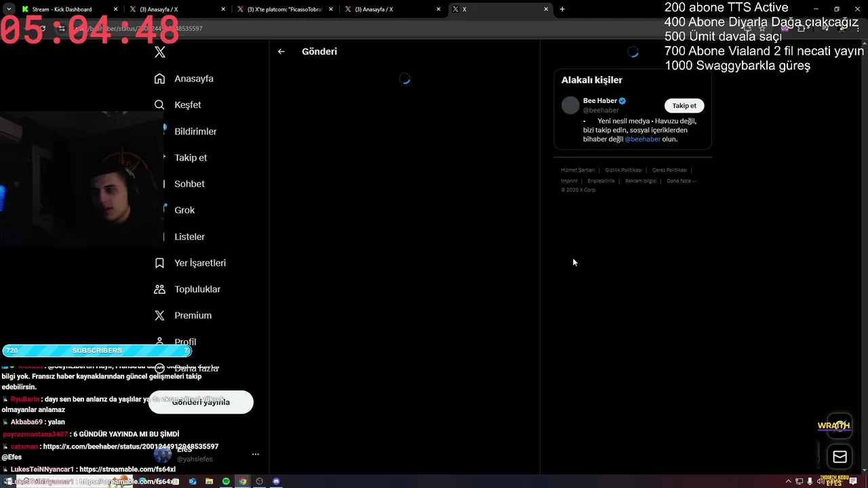Open Bee Haber profile name
Viewport: 868px width, 488px height.
point(600,101)
